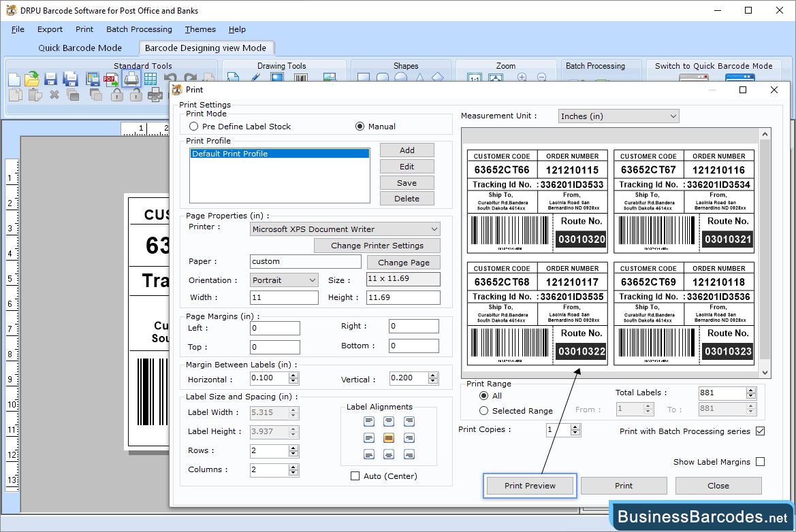Click the grey X delete icon in Standard Tools
Screen dimensions: 796x532
(54, 95)
